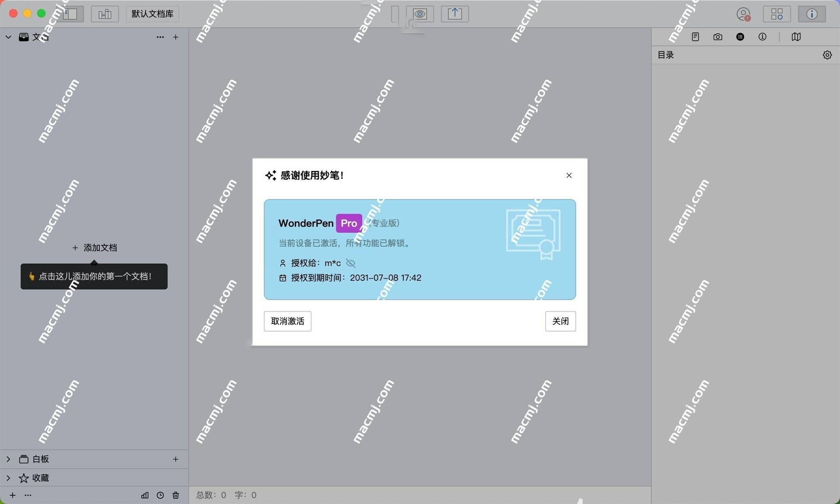Click the certificate illustration in license card
840x504 pixels.
[533, 234]
